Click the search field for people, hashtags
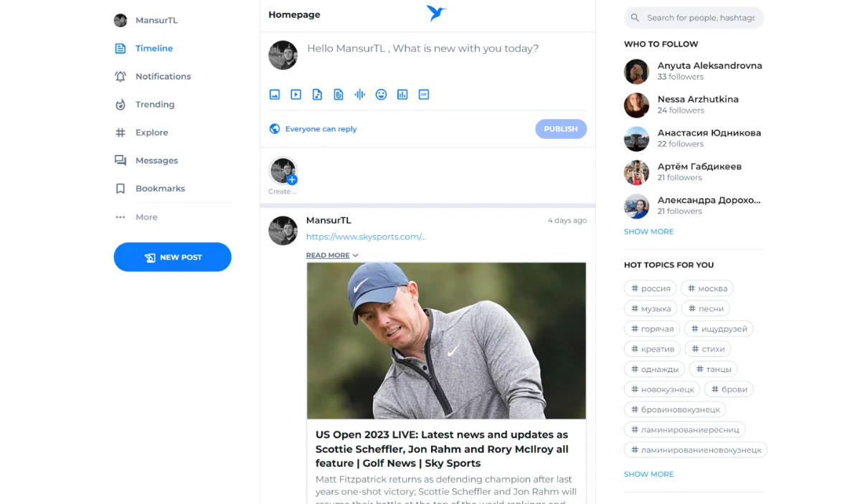865x504 pixels. click(699, 18)
